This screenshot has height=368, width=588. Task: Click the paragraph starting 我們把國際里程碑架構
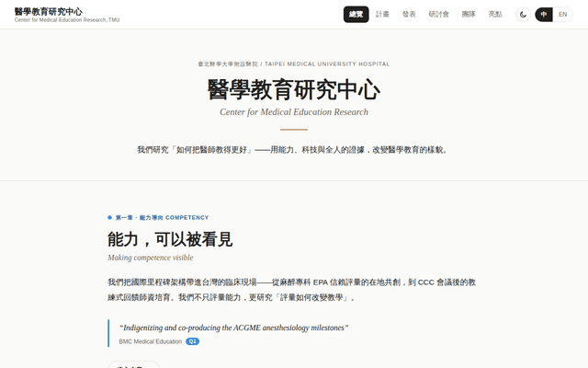point(292,290)
